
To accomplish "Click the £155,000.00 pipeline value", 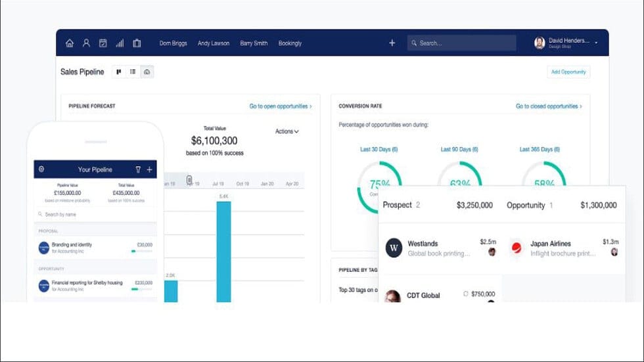I will click(x=67, y=193).
